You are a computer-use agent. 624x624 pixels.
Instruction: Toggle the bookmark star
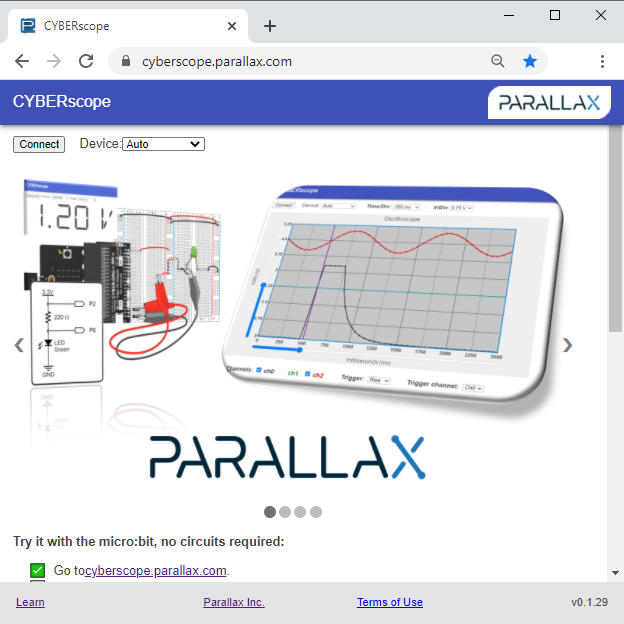coord(530,61)
